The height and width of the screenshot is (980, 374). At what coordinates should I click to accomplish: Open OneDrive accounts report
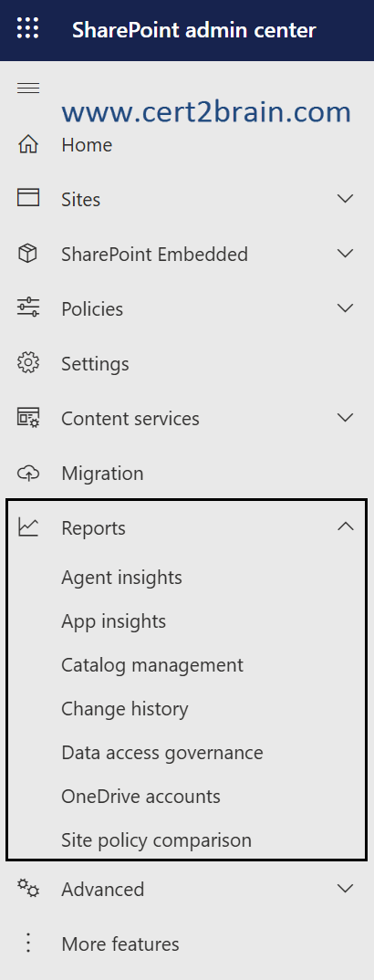pyautogui.click(x=141, y=797)
